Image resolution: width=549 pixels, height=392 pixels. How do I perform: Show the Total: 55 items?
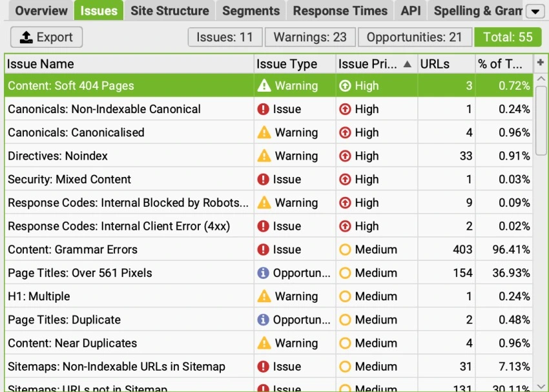508,37
